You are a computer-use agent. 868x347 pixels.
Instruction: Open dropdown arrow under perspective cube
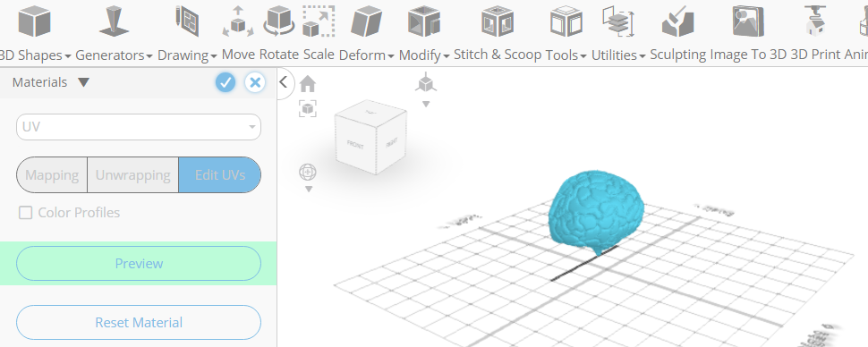tap(426, 104)
